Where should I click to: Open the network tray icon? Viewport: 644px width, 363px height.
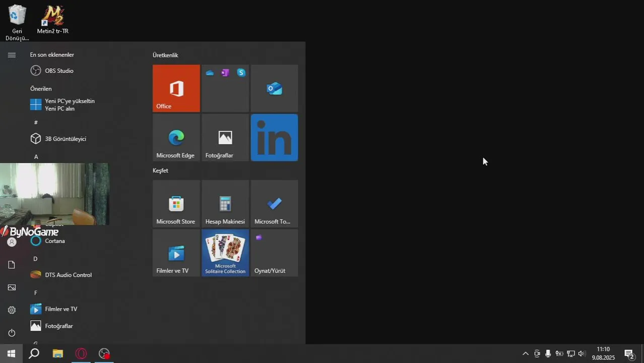tap(570, 353)
